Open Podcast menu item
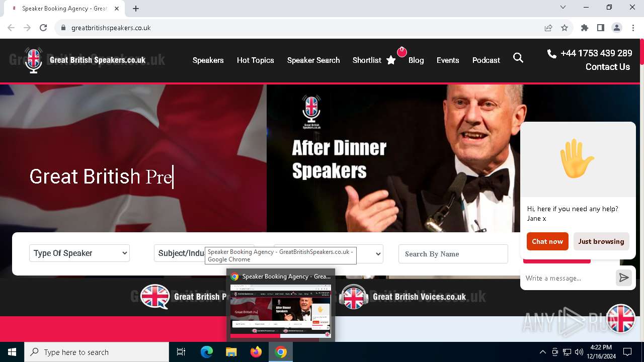The image size is (644, 362). 486,60
